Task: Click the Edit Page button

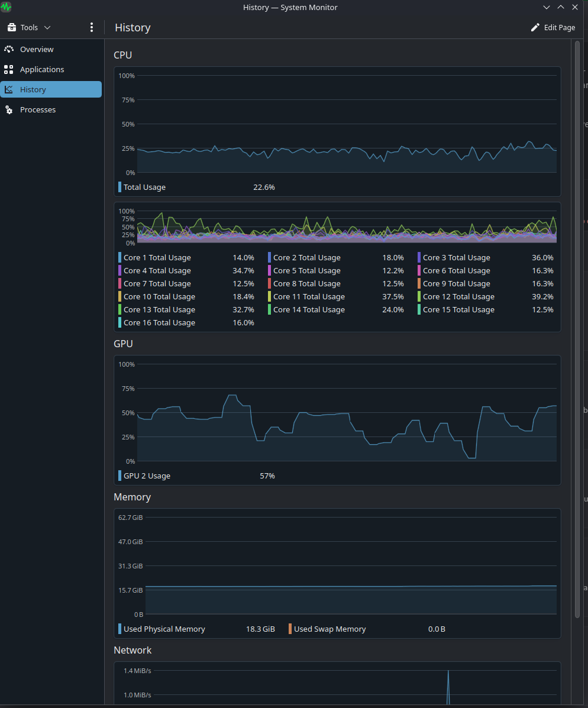Action: 553,27
